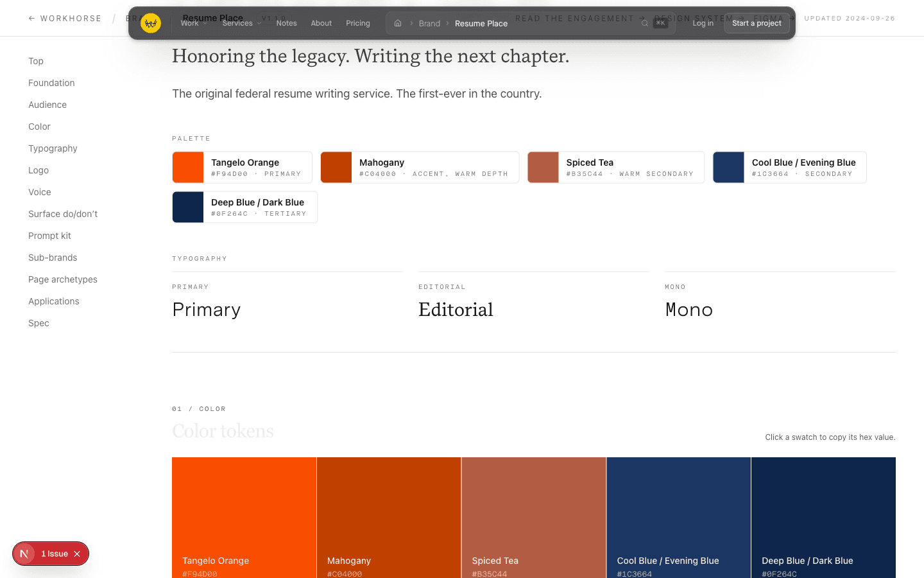Screen dimensions: 924x578
Task: Copy hex from large Cool Blue swatch
Action: pyautogui.click(x=679, y=518)
